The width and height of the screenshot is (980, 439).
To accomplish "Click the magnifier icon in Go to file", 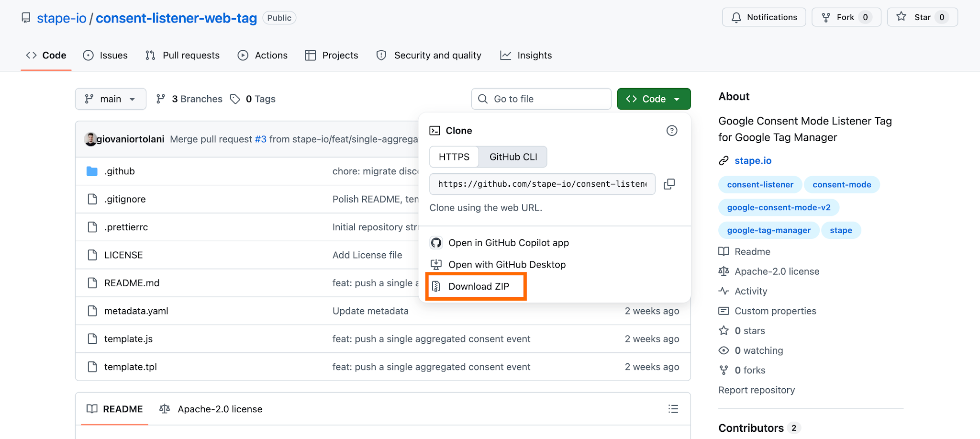I will click(483, 99).
